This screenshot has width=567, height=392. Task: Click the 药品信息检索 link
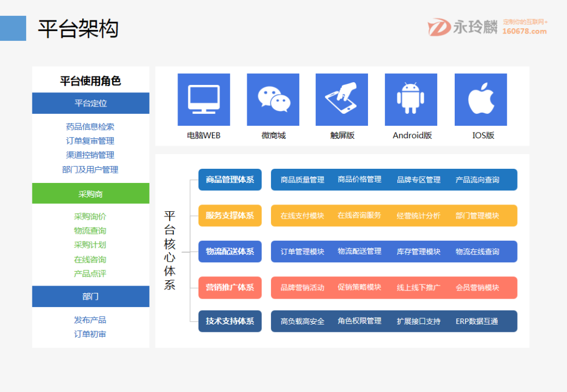tap(91, 126)
